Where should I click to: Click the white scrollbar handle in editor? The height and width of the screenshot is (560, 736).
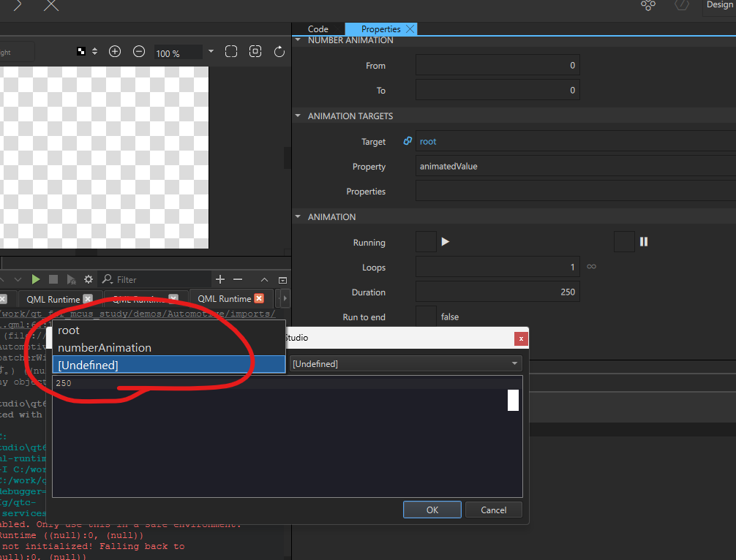pos(513,400)
